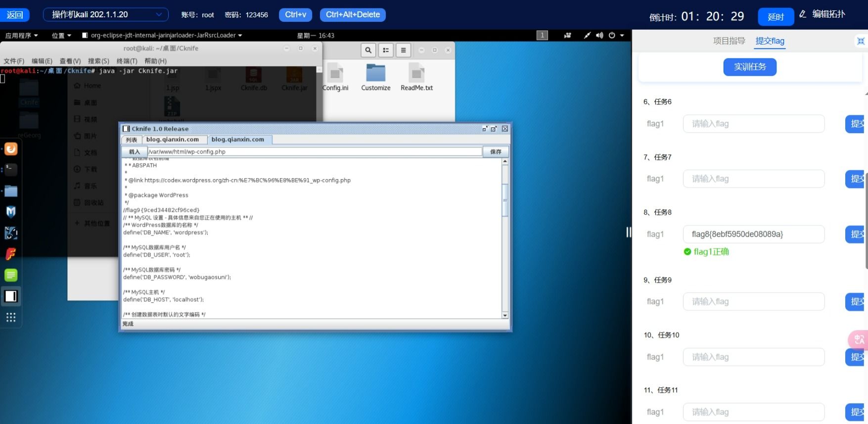This screenshot has width=868, height=424.
Task: Click 编辑拓扑 link
Action: 822,14
